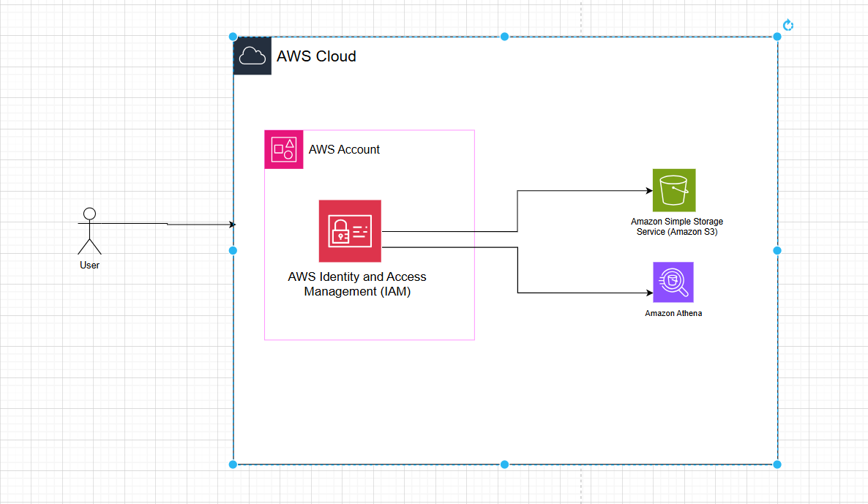868x504 pixels.
Task: Click the AWS Cloud group icon
Action: coord(252,56)
